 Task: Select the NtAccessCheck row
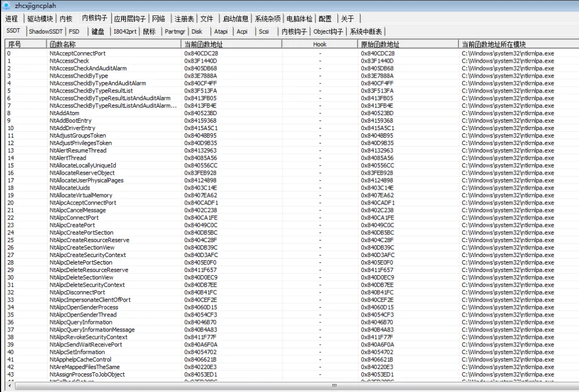[292, 61]
